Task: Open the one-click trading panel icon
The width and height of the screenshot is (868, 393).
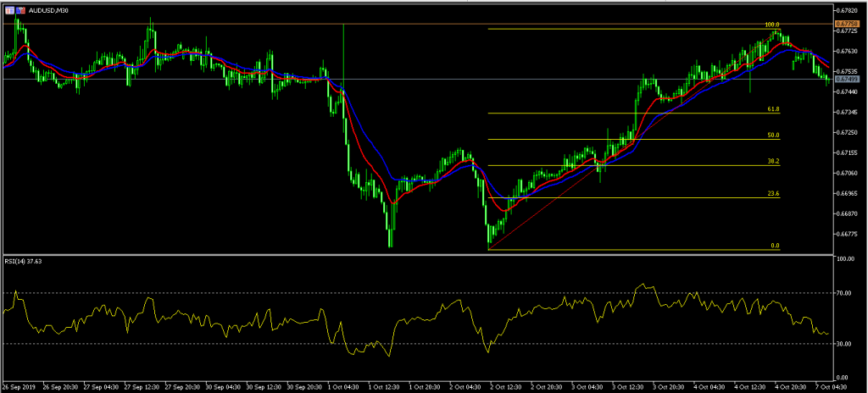Action: [x=8, y=9]
